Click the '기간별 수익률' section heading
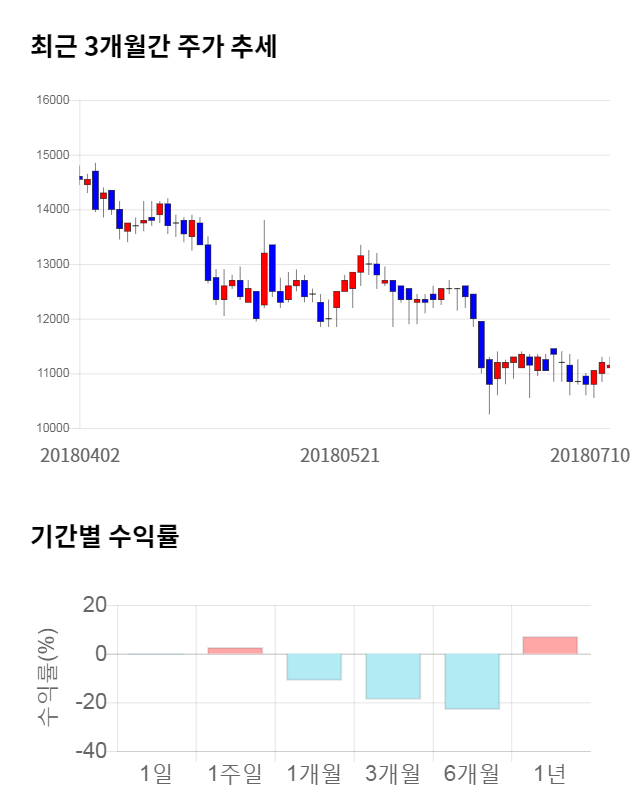Image resolution: width=640 pixels, height=810 pixels. click(104, 536)
